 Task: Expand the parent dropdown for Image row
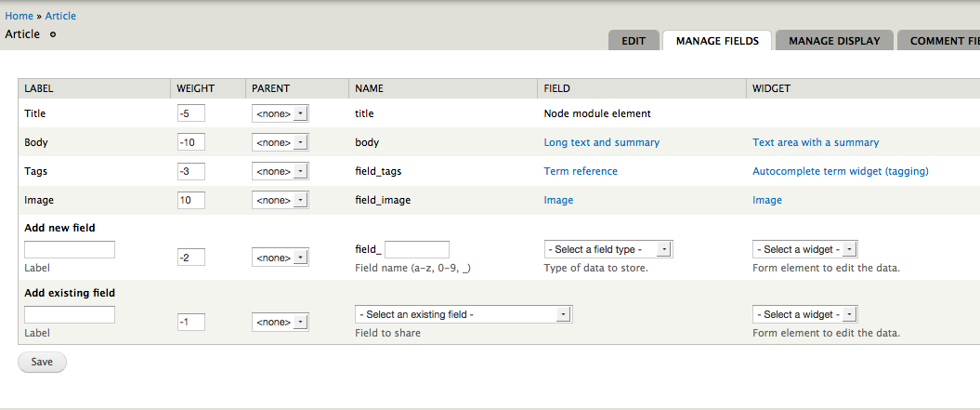pyautogui.click(x=280, y=201)
